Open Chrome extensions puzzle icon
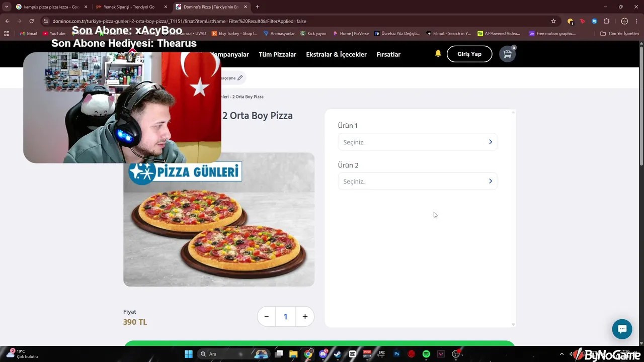Viewport: 644px width, 362px height. click(606, 21)
